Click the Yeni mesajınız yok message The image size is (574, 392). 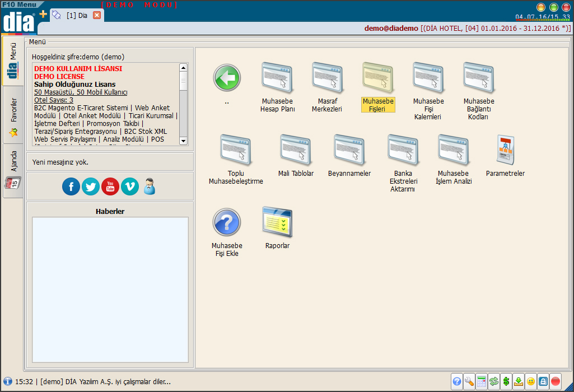[60, 162]
